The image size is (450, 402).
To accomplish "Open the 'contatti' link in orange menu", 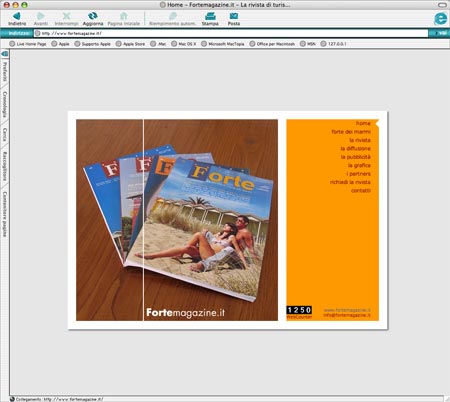I will (x=361, y=190).
